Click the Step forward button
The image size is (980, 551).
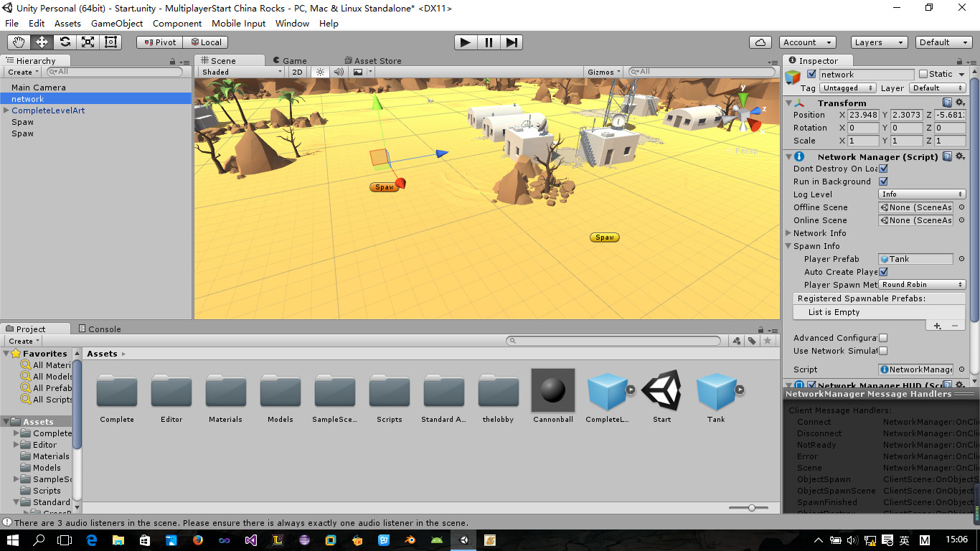tap(512, 42)
